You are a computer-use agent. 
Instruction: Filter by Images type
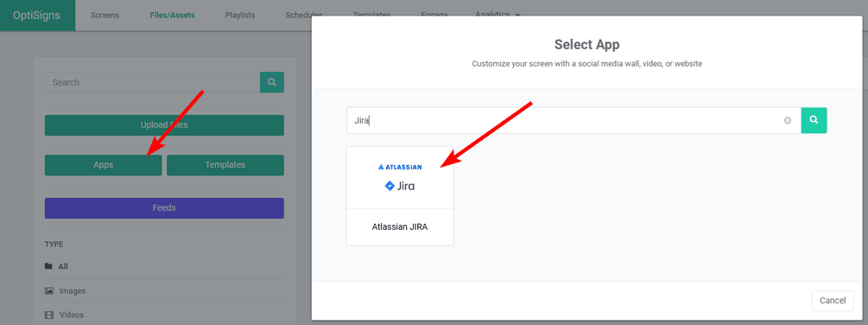coord(73,290)
